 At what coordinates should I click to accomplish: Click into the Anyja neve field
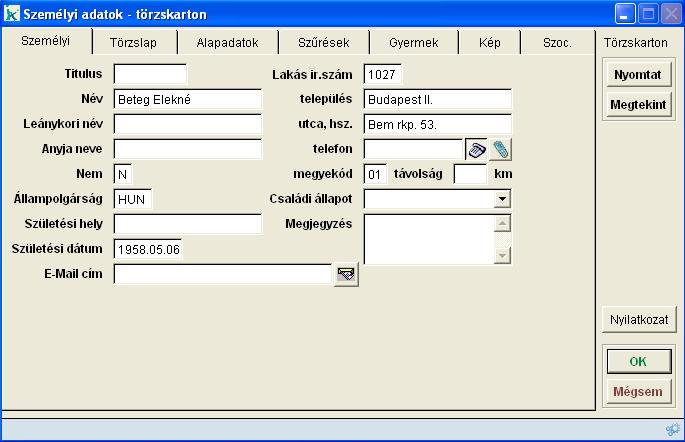coord(187,149)
